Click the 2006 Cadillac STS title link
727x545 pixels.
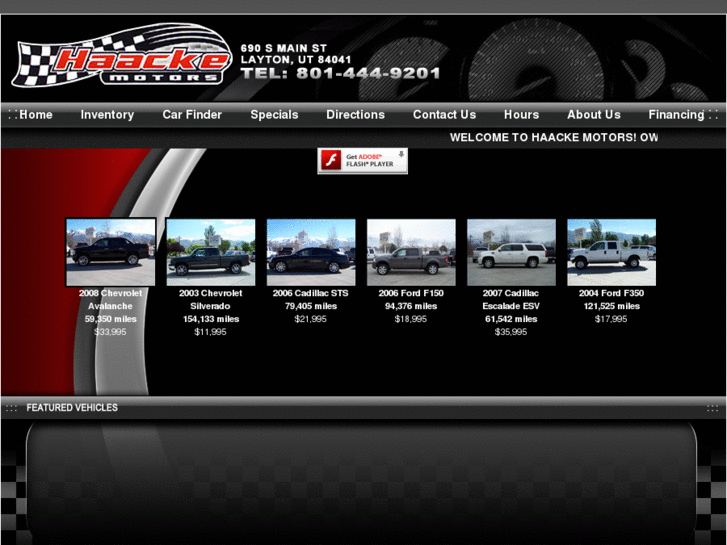[311, 293]
